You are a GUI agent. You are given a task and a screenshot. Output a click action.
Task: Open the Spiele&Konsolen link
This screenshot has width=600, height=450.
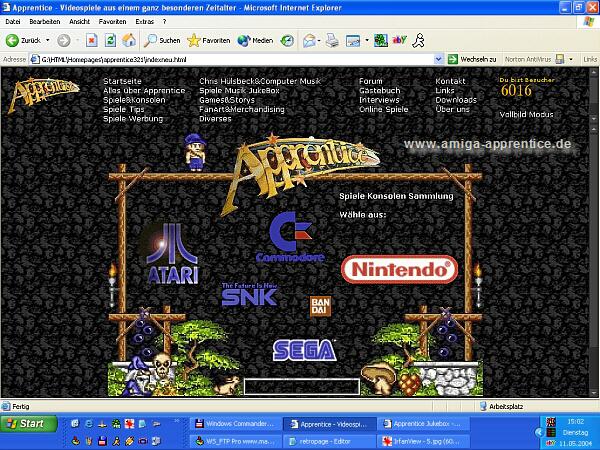click(134, 100)
